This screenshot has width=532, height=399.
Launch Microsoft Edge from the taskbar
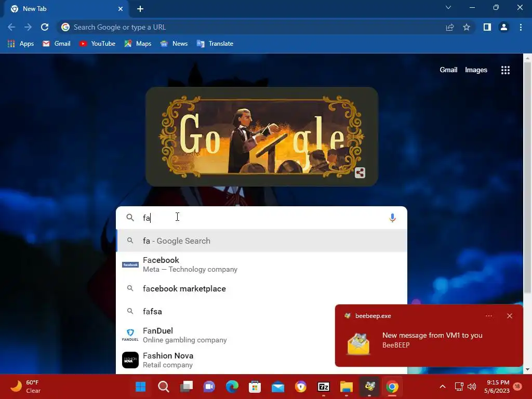coord(232,387)
